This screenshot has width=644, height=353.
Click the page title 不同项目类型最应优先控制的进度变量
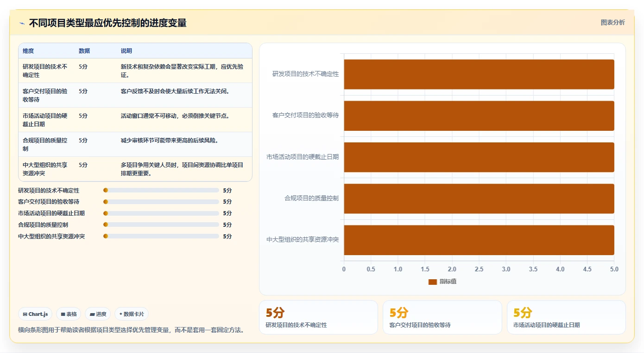pyautogui.click(x=107, y=23)
